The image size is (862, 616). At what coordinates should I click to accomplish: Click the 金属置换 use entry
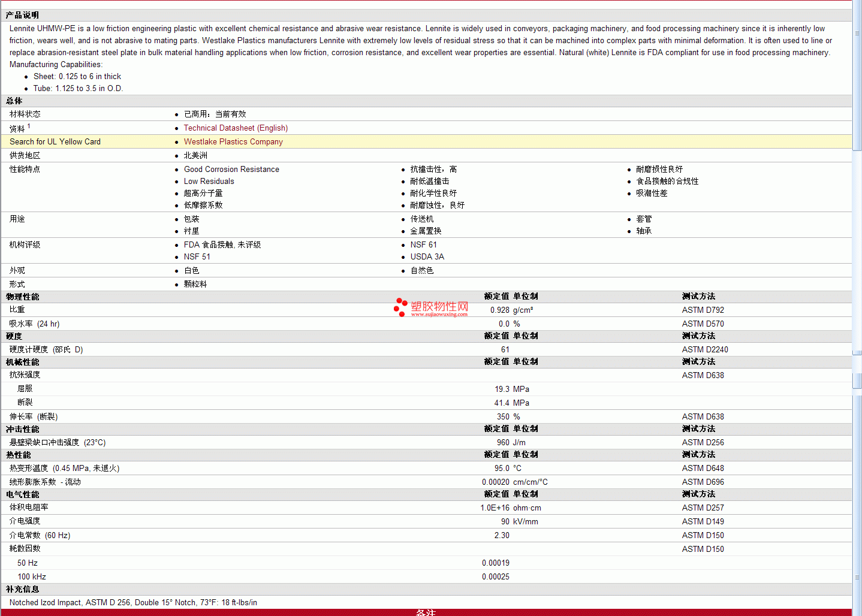coord(426,231)
